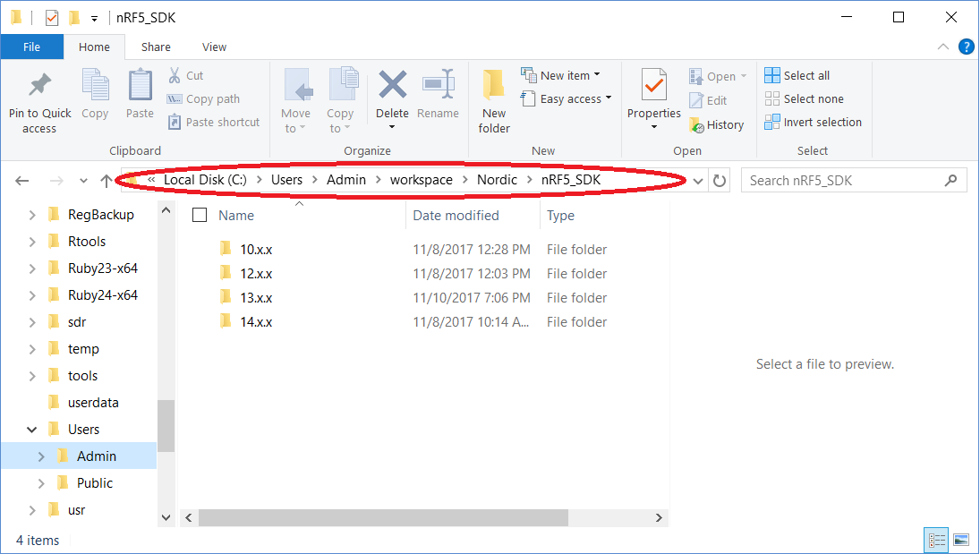
Task: Go back with the left arrow
Action: 21,181
